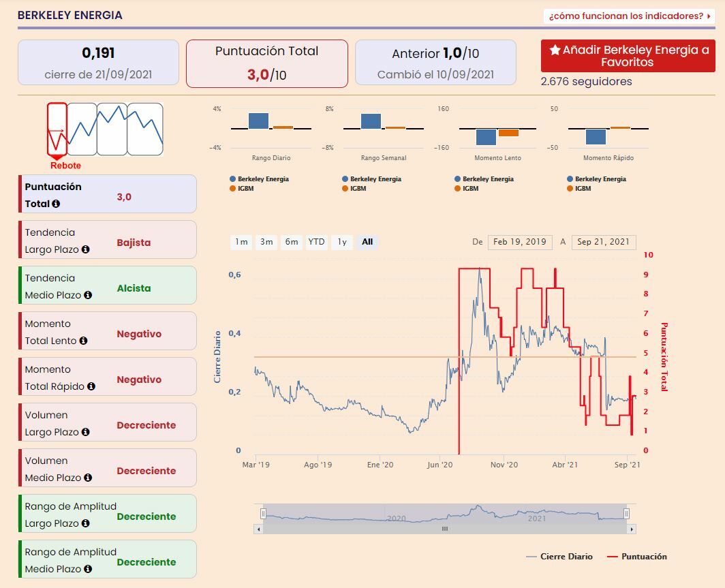Open info icon for Rango de Amplitud Largo Plazo

(86, 523)
